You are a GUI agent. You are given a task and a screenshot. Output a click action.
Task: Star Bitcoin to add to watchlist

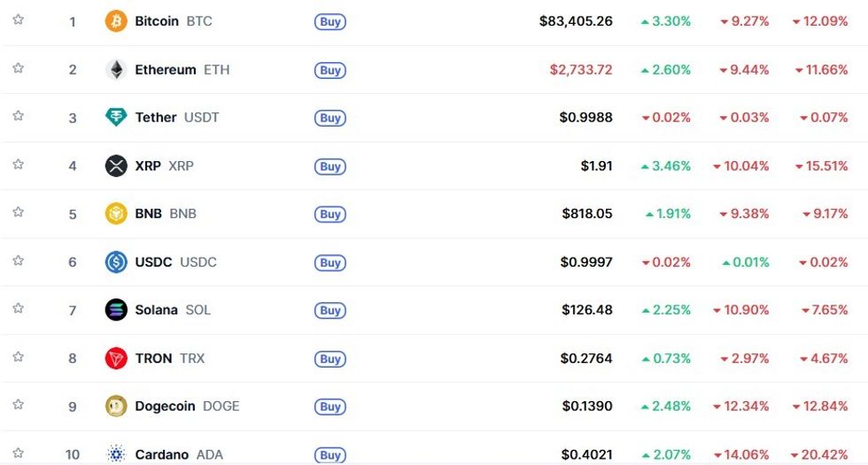[18, 19]
